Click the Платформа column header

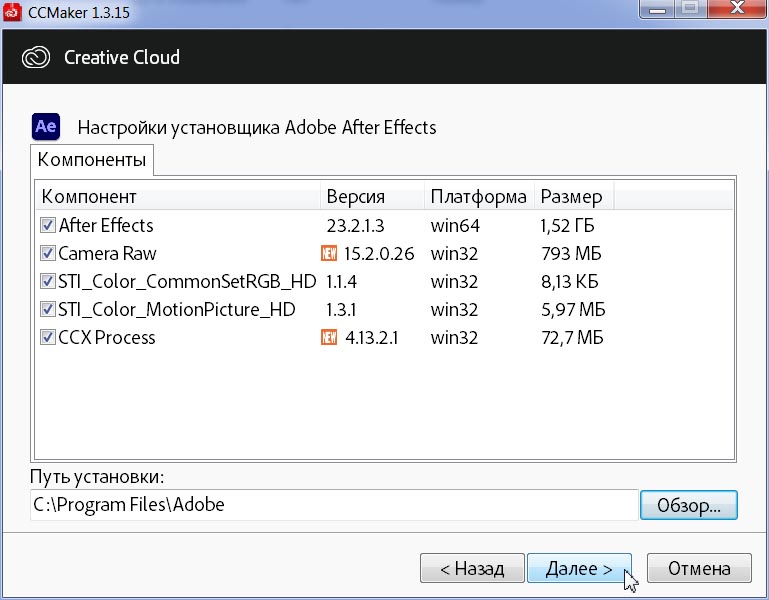(479, 196)
